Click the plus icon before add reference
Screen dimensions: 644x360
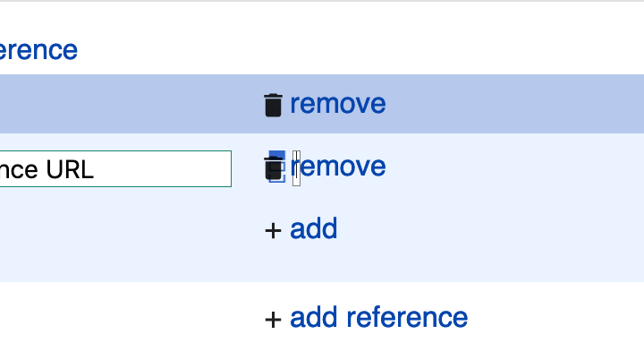tap(273, 320)
